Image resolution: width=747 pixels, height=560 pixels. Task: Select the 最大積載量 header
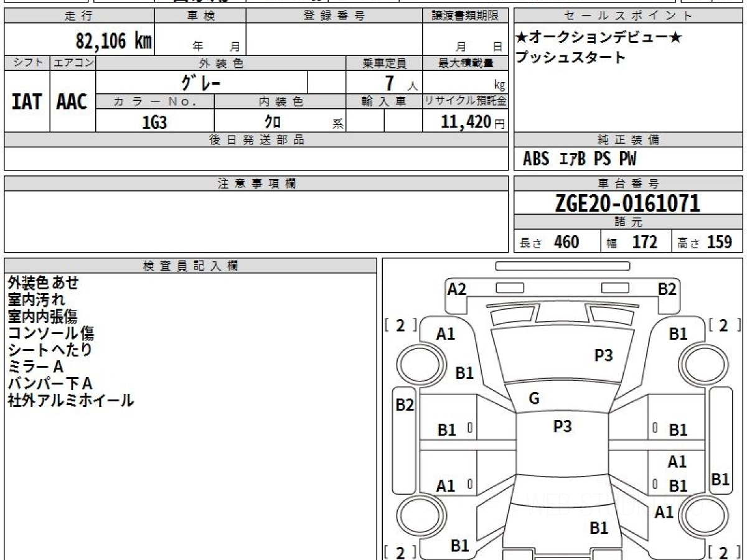click(x=466, y=63)
